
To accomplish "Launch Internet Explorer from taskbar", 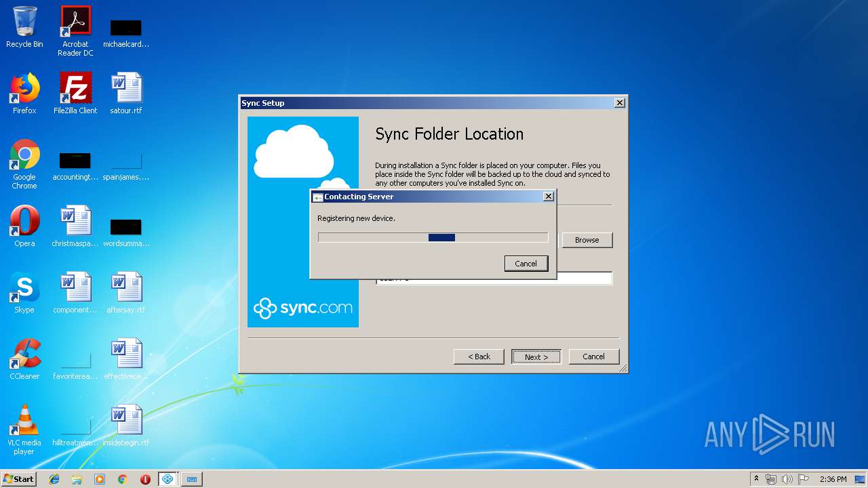I will (54, 479).
